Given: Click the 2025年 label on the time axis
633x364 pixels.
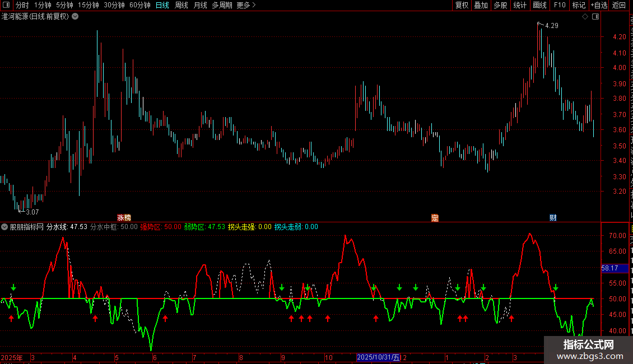Looking at the screenshot, I should [12, 357].
